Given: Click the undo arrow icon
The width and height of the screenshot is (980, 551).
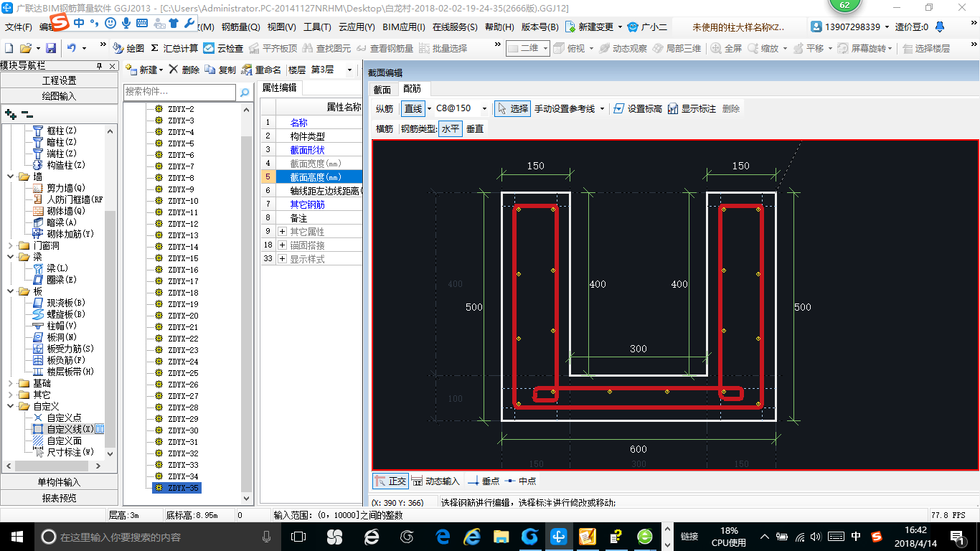Looking at the screenshot, I should [72, 48].
